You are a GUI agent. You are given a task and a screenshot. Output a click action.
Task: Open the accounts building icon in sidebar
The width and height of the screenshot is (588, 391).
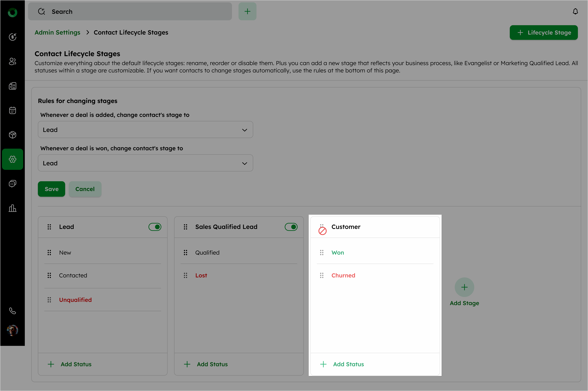(x=12, y=86)
